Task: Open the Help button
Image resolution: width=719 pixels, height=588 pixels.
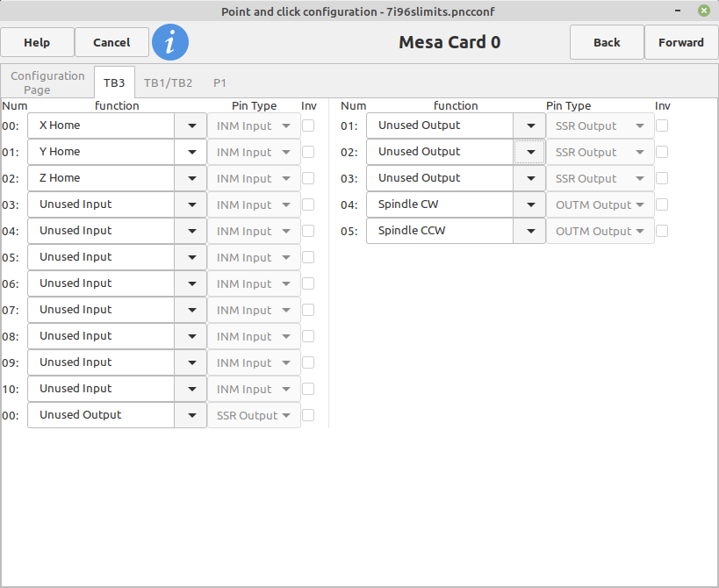Action: point(37,42)
